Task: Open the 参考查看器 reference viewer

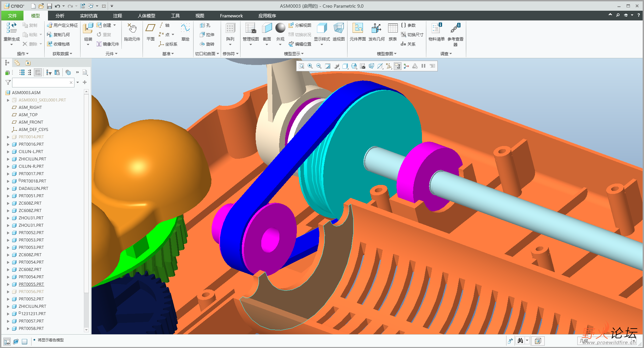Action: [x=455, y=28]
